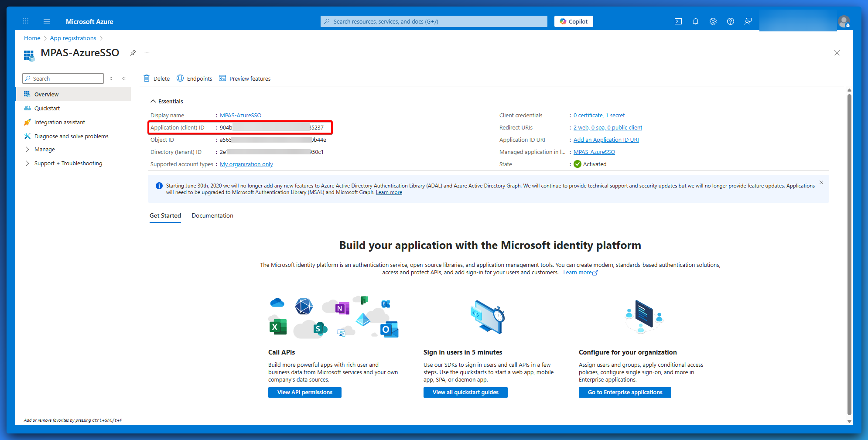868x440 pixels.
Task: Click the Overview sidebar icon
Action: tap(27, 94)
